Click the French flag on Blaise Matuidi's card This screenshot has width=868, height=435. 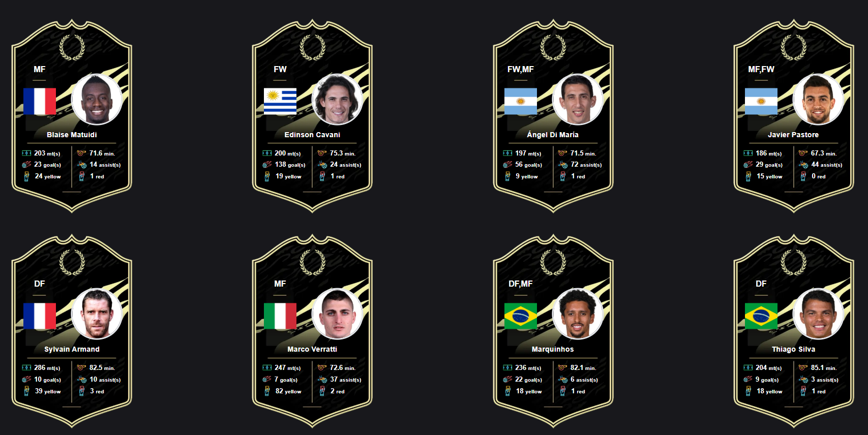[40, 101]
